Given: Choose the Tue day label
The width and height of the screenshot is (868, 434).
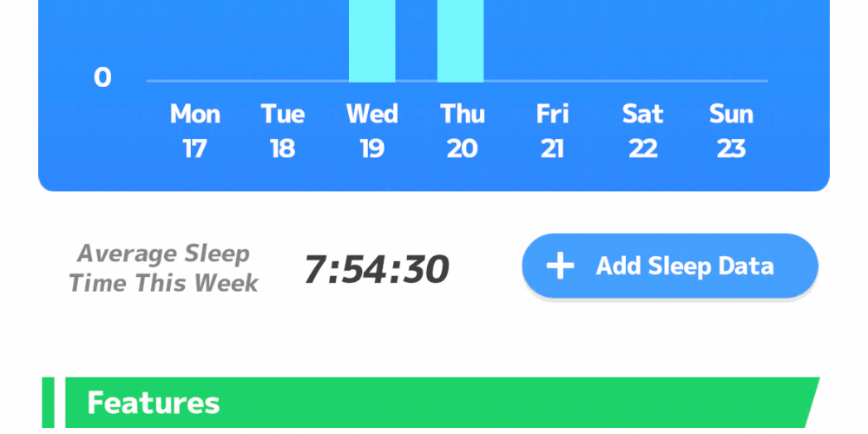Looking at the screenshot, I should click(283, 115).
